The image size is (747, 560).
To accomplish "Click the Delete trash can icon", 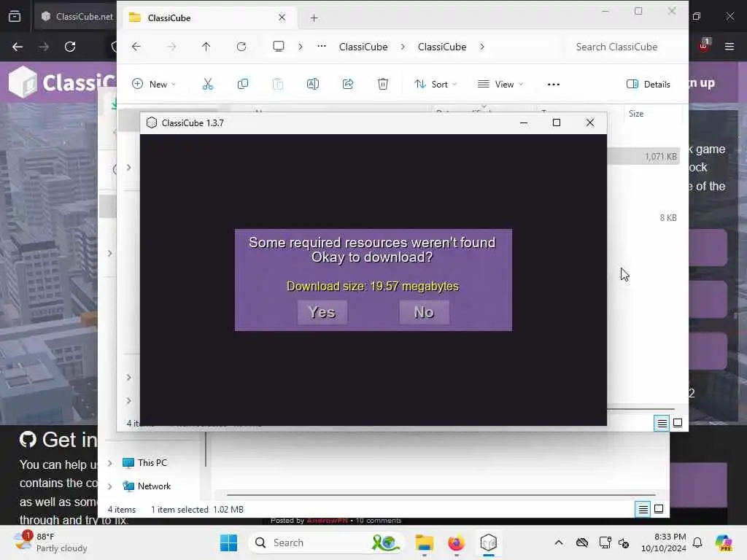I will tap(382, 85).
